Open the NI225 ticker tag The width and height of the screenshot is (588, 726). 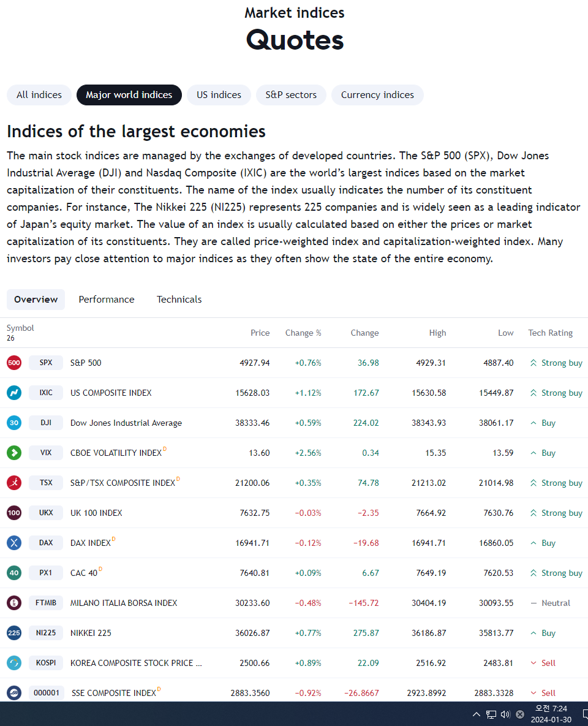click(x=46, y=633)
